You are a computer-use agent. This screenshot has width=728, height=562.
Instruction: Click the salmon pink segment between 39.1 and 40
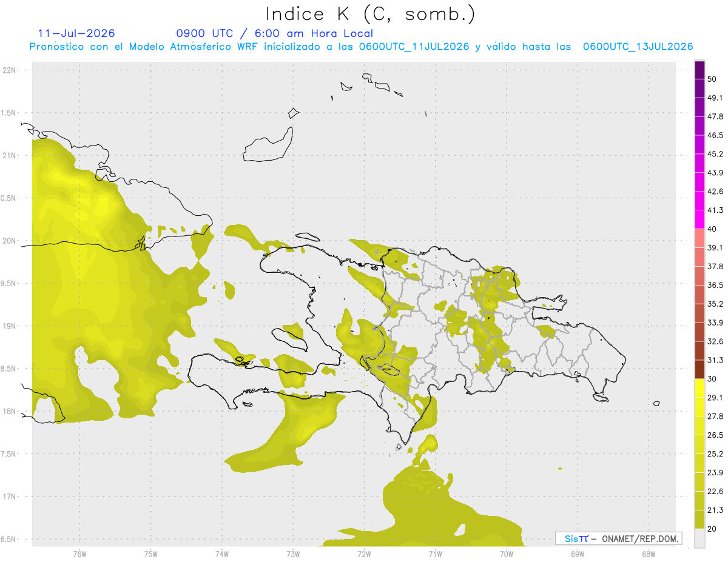tap(700, 238)
